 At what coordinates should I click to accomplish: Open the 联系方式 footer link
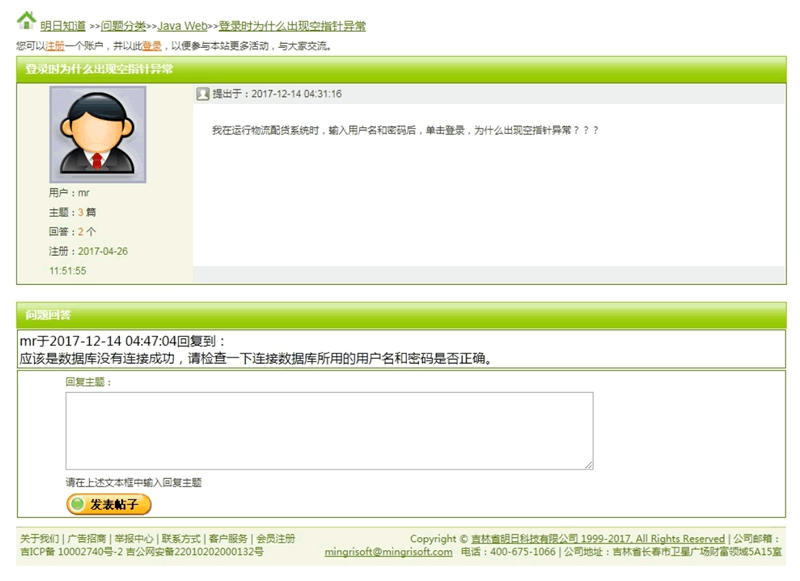(x=181, y=538)
